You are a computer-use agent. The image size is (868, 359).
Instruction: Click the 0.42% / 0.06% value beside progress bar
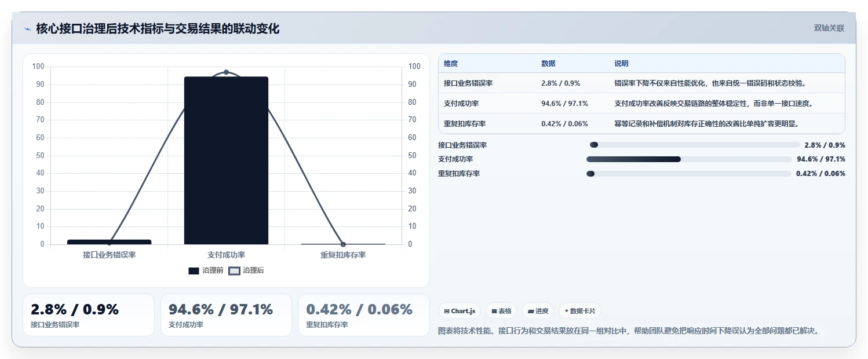(820, 174)
